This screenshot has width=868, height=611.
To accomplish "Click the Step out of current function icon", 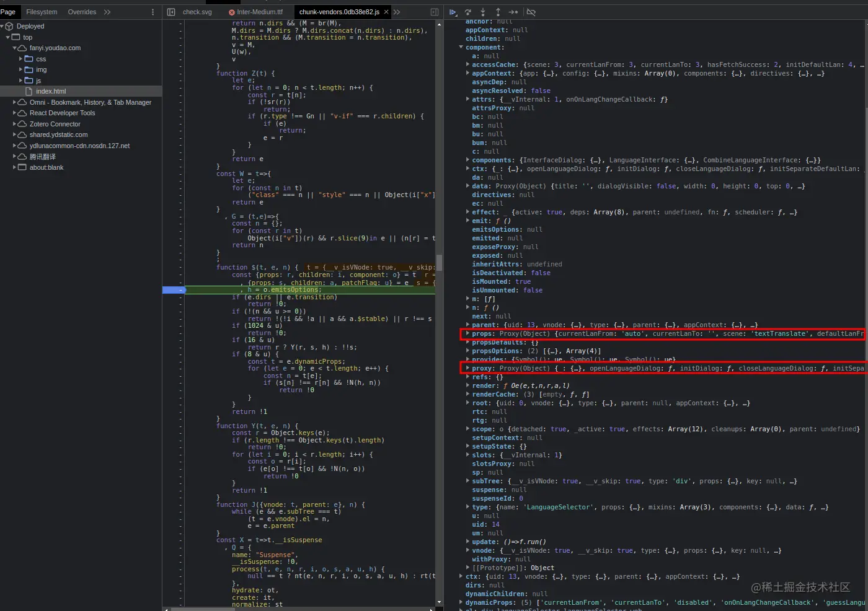I will (x=498, y=12).
